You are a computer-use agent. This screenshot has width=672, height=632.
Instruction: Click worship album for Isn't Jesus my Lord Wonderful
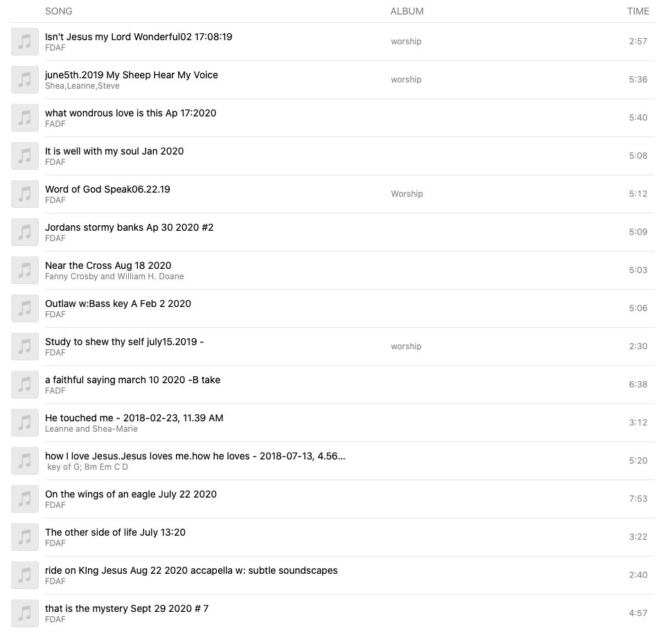click(406, 42)
